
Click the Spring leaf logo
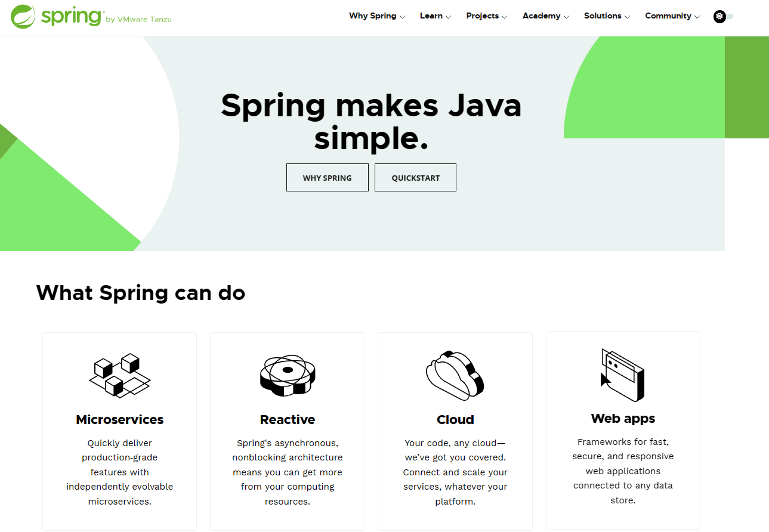click(x=23, y=16)
